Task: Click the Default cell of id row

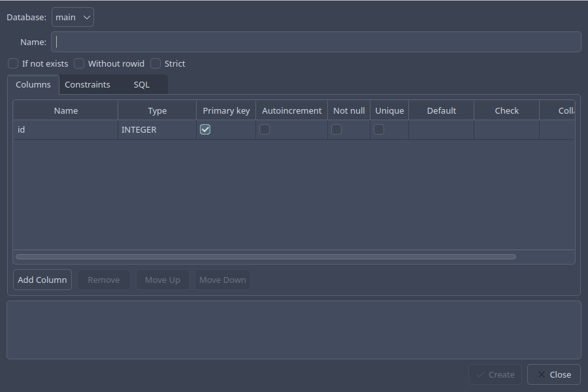Action: click(442, 130)
